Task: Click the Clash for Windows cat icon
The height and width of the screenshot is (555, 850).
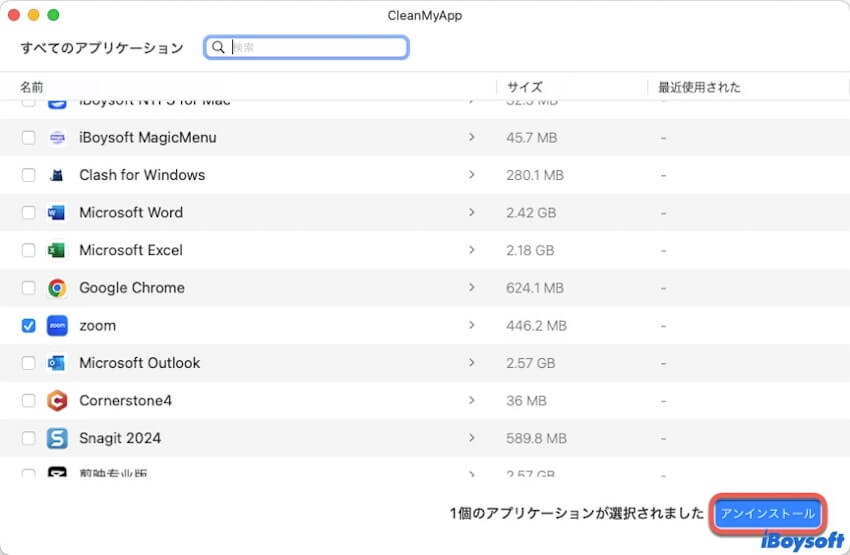Action: [x=57, y=175]
